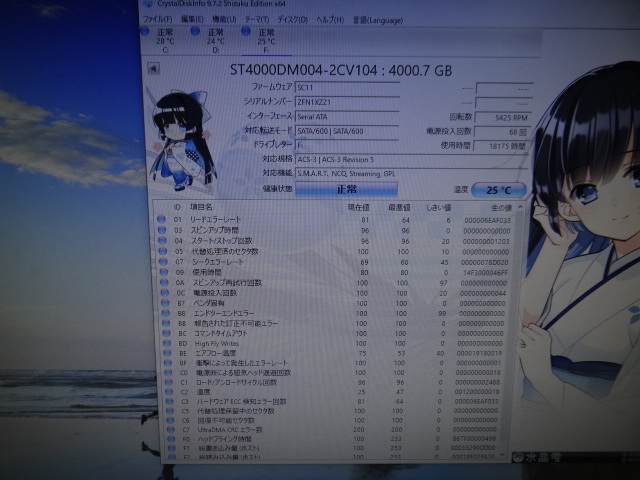The image size is (640, 480).
Task: Click status icon for BC コマンドタイムアウト
Action: tap(166, 333)
